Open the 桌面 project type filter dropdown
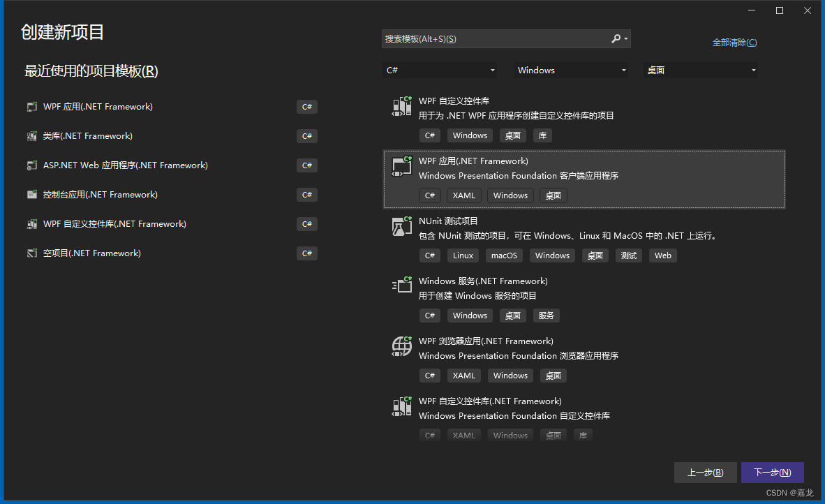 (700, 70)
